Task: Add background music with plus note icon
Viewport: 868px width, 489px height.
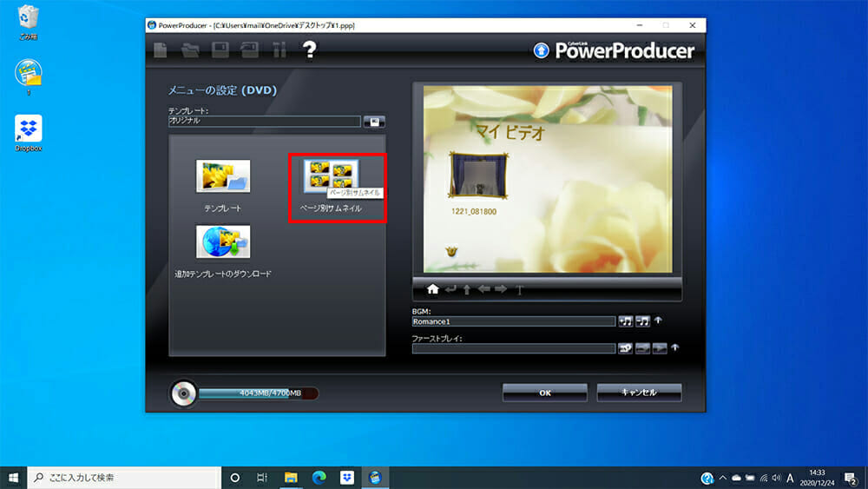Action: [626, 321]
